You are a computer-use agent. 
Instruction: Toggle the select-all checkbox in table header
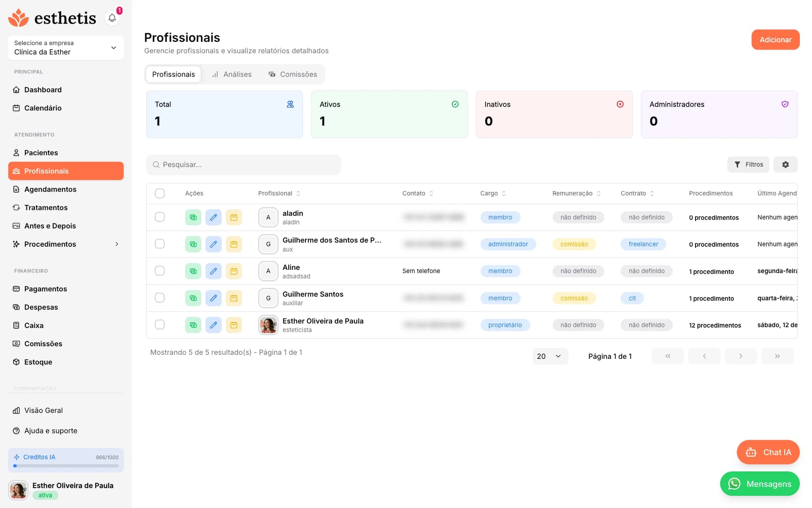[x=160, y=193]
